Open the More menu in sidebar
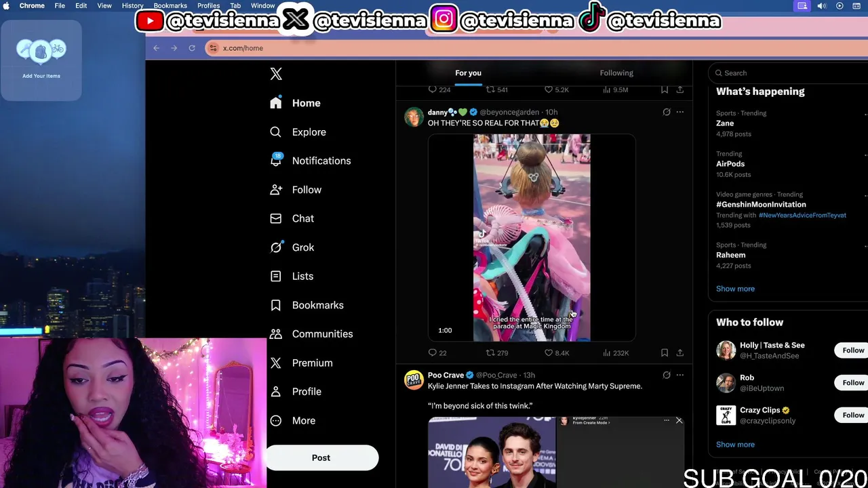 (x=292, y=420)
